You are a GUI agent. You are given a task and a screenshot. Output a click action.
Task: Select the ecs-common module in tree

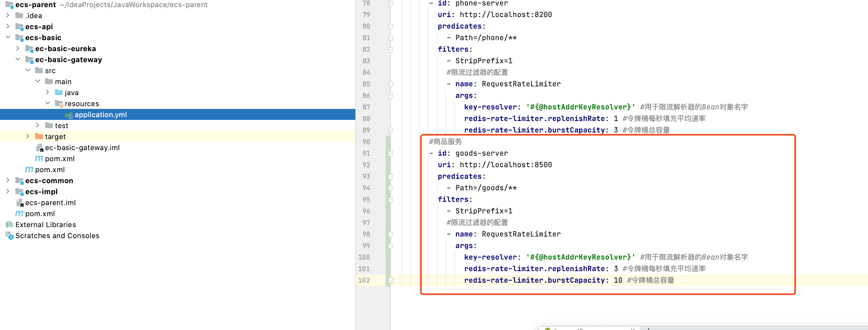pos(49,181)
